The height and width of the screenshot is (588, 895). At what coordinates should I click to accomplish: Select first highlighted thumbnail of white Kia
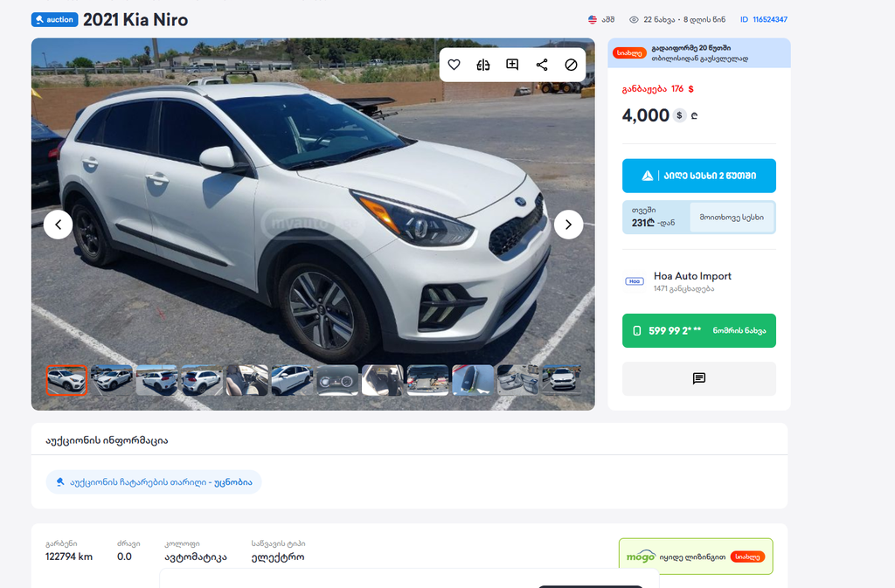pyautogui.click(x=66, y=380)
